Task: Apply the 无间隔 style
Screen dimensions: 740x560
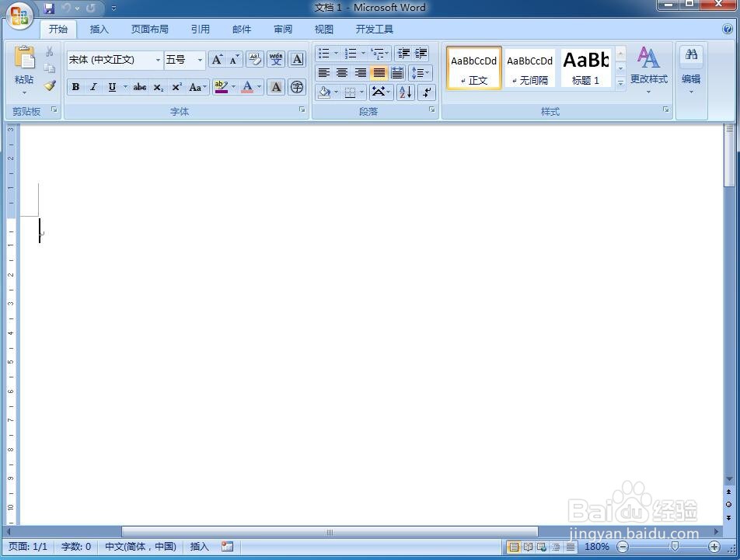Action: [x=529, y=68]
